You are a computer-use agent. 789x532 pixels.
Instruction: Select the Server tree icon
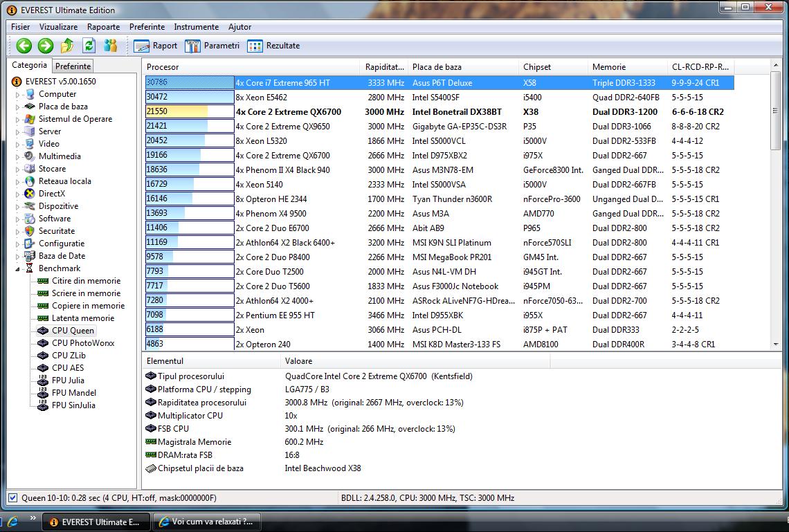pos(30,131)
